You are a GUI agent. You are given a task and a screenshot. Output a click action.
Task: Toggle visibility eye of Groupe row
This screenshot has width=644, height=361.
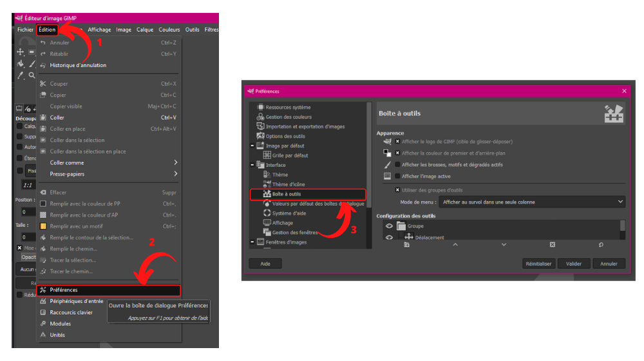389,226
